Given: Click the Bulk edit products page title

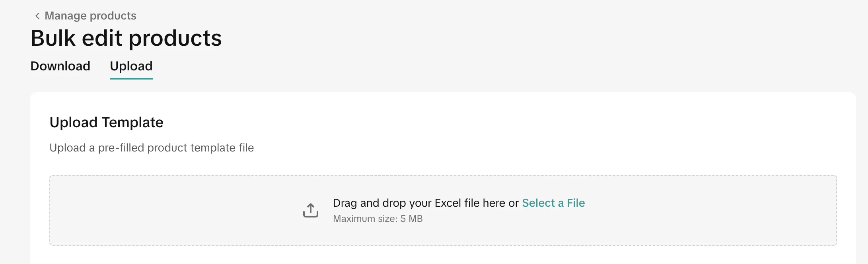Looking at the screenshot, I should (126, 38).
